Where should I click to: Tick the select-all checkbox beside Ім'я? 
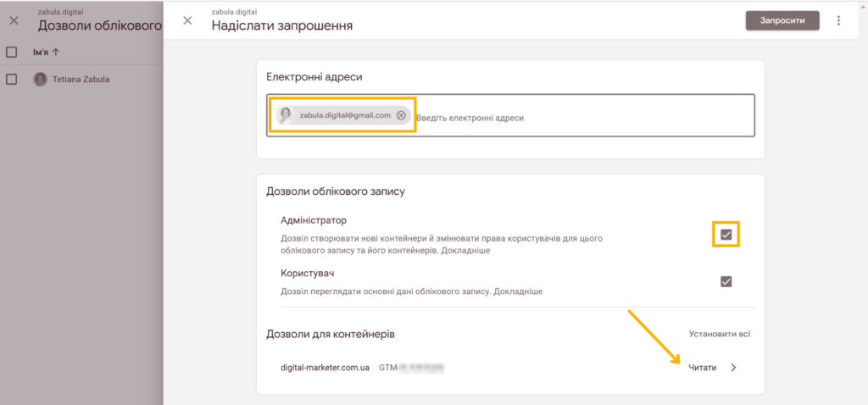pos(11,53)
